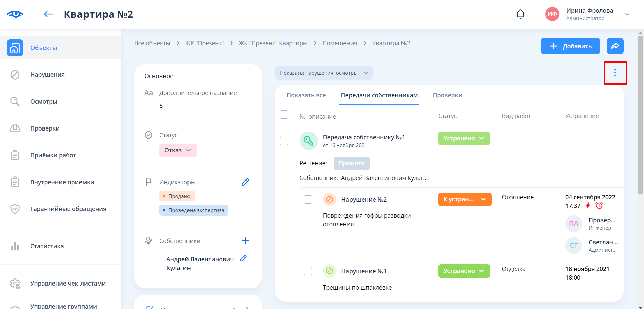Image resolution: width=644 pixels, height=309 pixels.
Task: Check the box for Нарушение №1
Action: 308,271
